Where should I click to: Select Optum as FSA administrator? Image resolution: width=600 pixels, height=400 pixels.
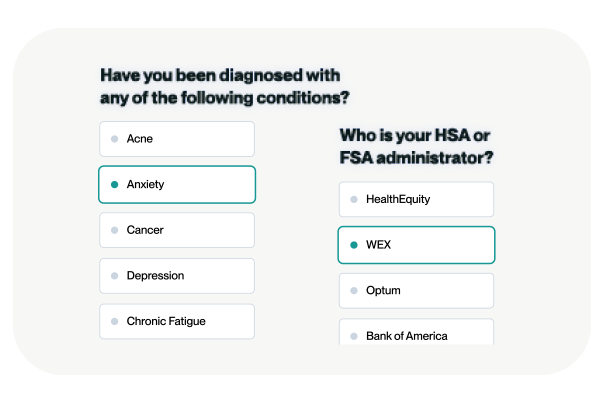[x=416, y=291]
